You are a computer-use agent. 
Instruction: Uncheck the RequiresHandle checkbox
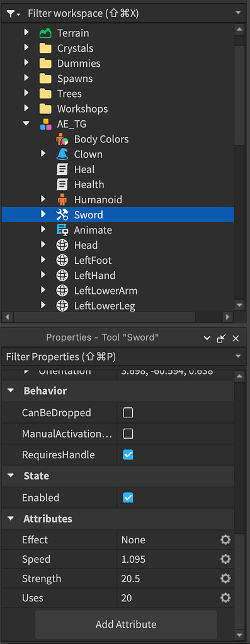point(128,455)
